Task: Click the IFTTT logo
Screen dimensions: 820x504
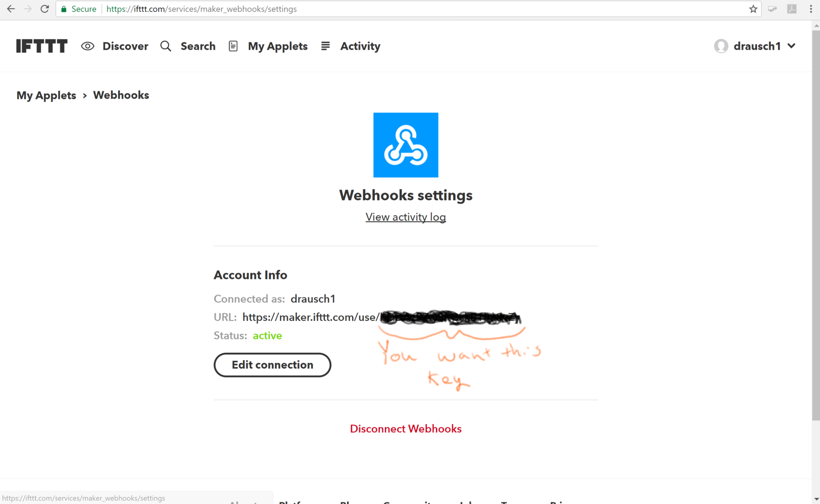Action: coord(42,46)
